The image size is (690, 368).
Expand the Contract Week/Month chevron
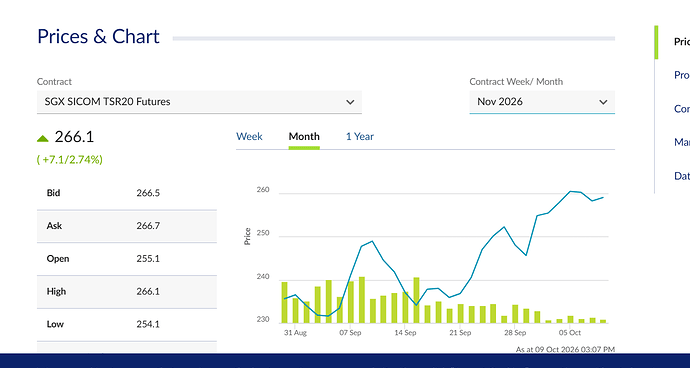pos(603,102)
